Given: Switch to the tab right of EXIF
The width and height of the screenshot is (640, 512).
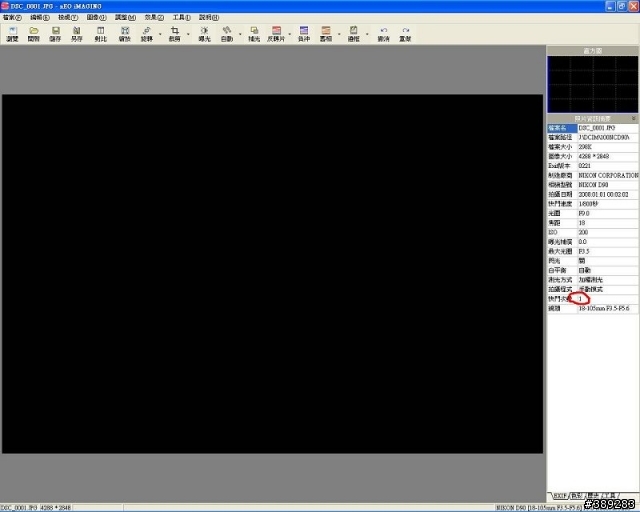Looking at the screenshot, I should 576,496.
